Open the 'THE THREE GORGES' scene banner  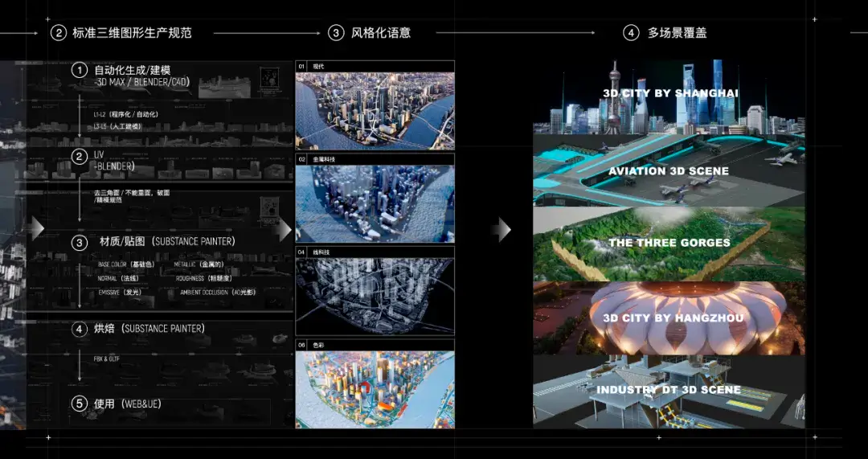[669, 244]
